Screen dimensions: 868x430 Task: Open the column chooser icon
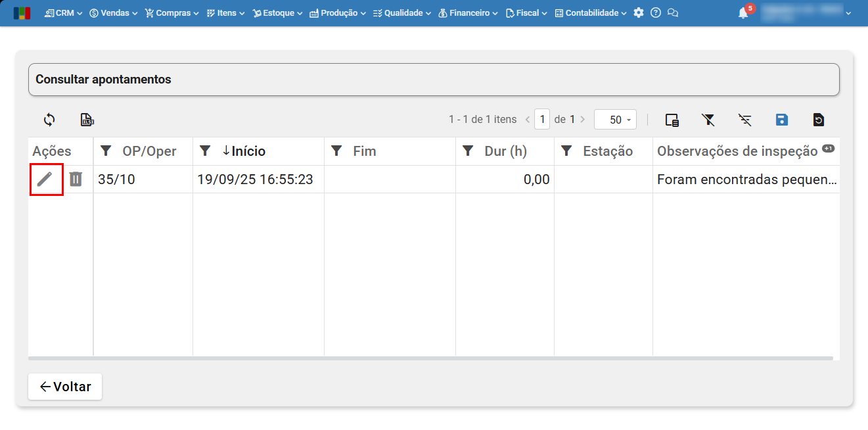coord(672,120)
